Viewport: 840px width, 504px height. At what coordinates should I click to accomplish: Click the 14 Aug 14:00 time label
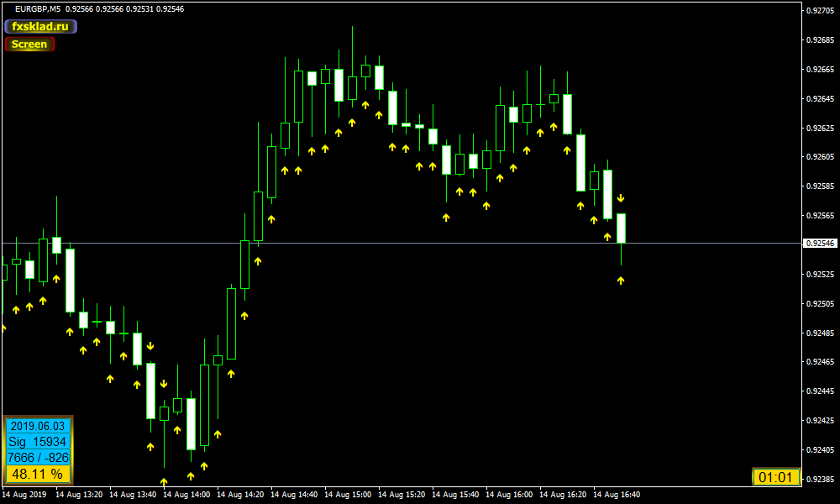(x=186, y=495)
